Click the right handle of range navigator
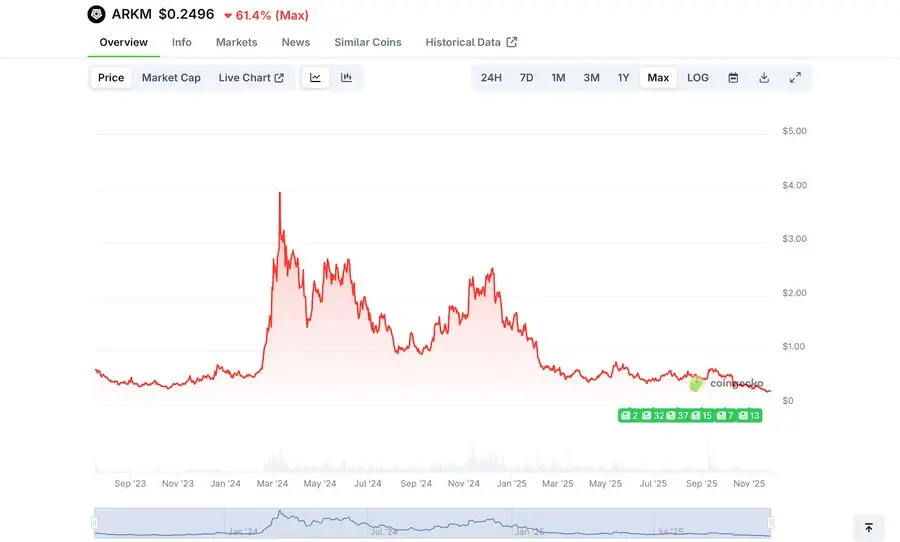900x542 pixels. [x=771, y=523]
